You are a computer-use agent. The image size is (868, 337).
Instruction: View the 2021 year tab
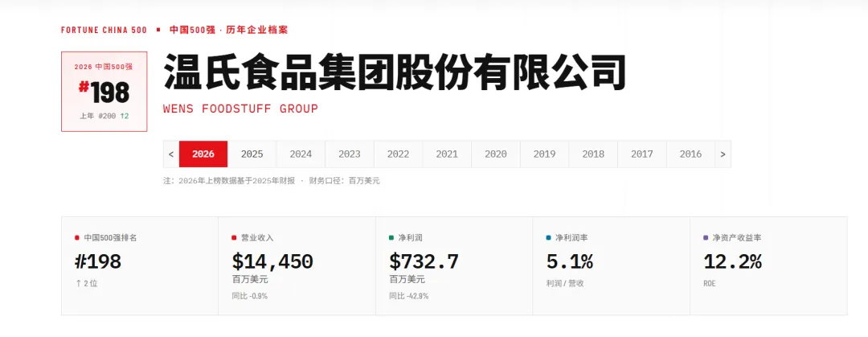(x=447, y=154)
